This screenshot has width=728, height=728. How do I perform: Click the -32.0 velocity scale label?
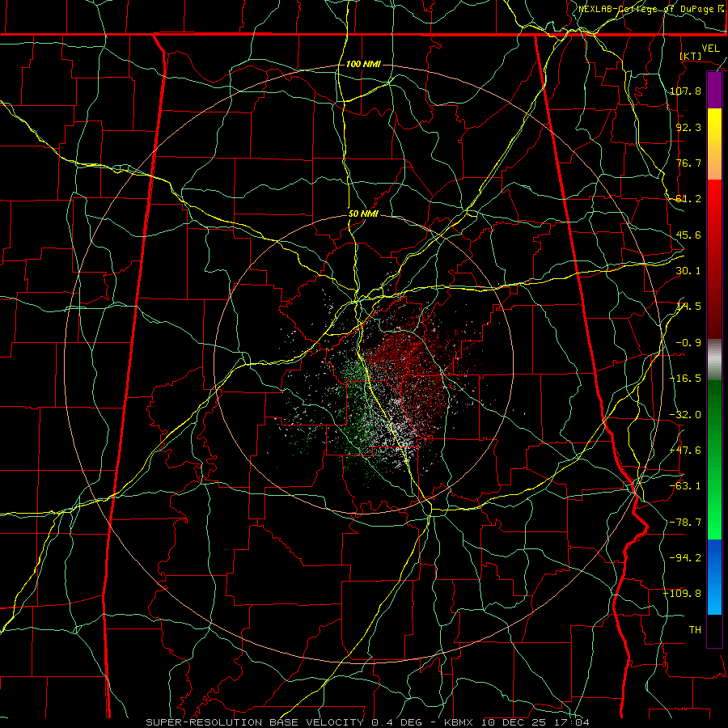[685, 415]
